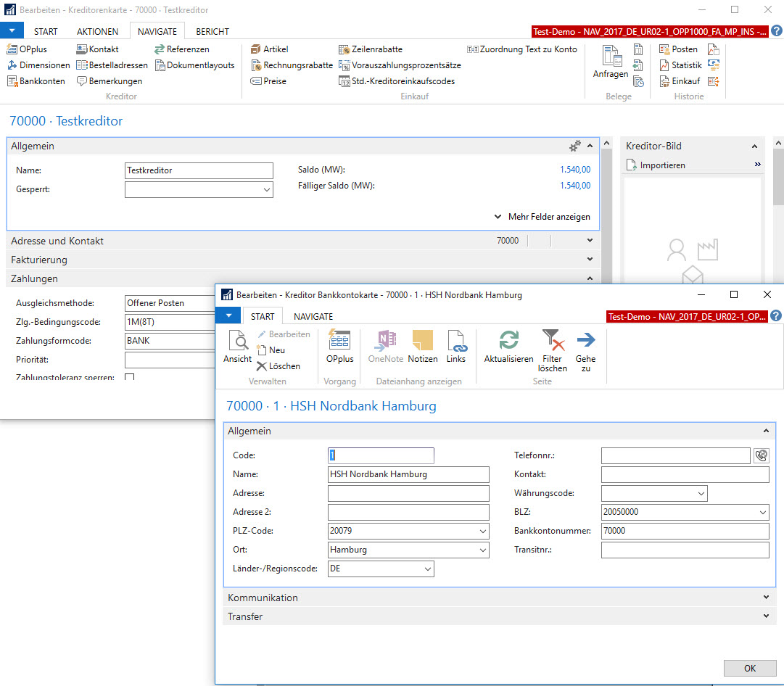Toggle the Zahlungstoleranz sperren checkbox
The width and height of the screenshot is (784, 686).
130,377
